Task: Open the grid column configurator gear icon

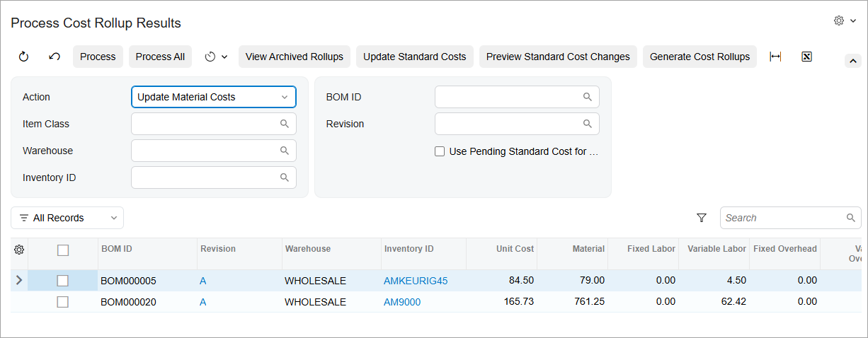Action: point(19,250)
